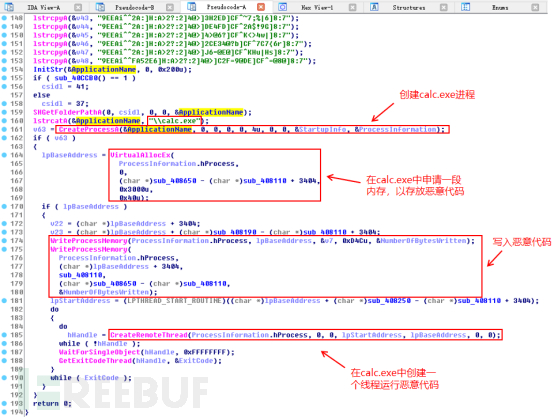Click WaitForSingleObject on line 187

coord(99,352)
